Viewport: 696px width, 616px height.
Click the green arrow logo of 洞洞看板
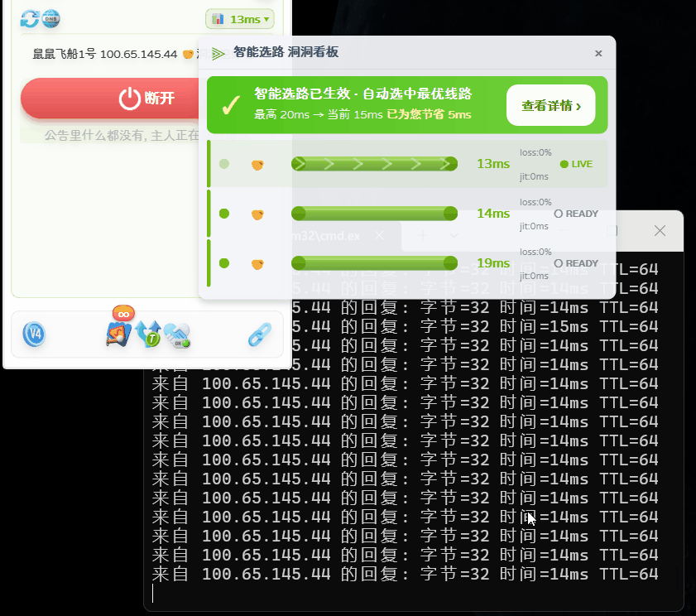tap(218, 54)
